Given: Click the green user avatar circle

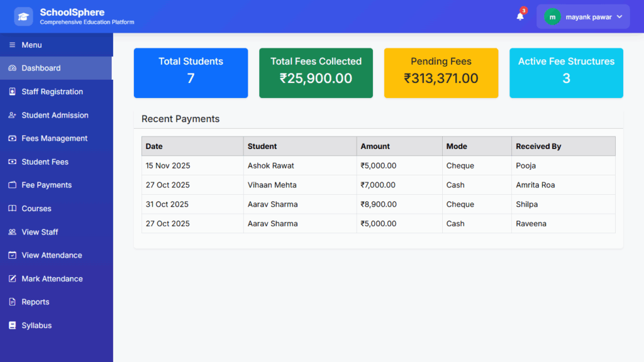Looking at the screenshot, I should [x=552, y=17].
